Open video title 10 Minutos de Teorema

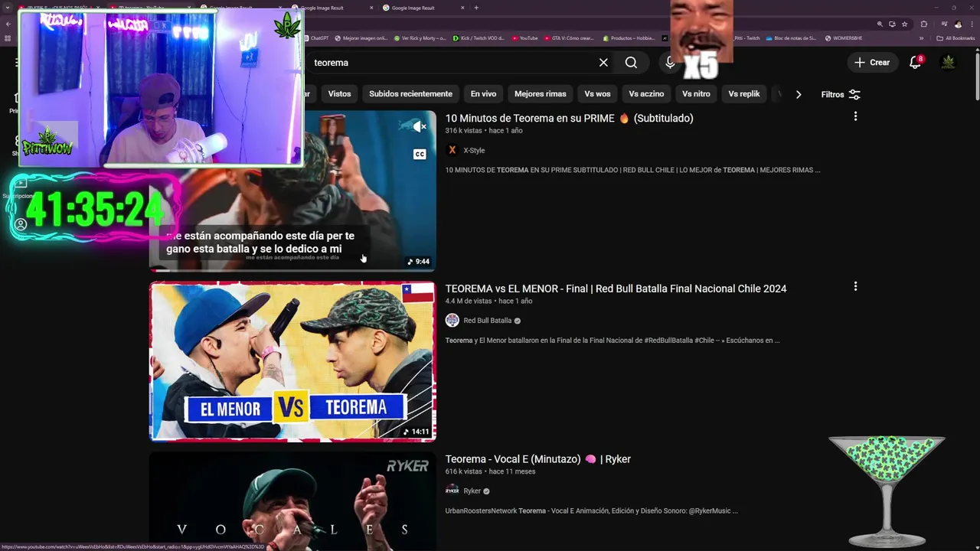click(x=569, y=118)
